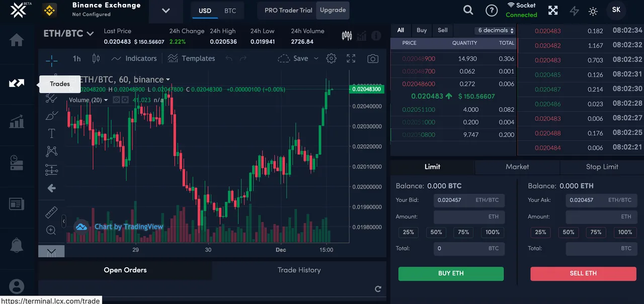
Task: Click the red SELL ETH button
Action: (x=583, y=273)
